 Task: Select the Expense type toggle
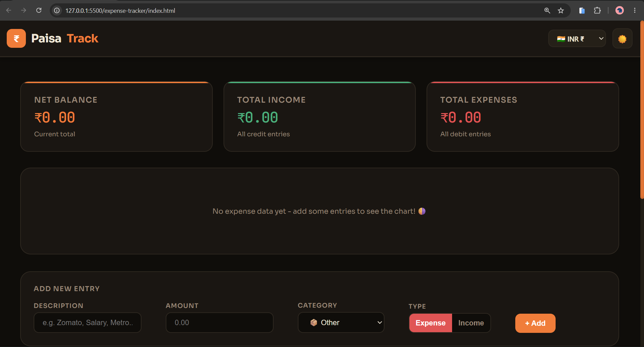pos(431,323)
